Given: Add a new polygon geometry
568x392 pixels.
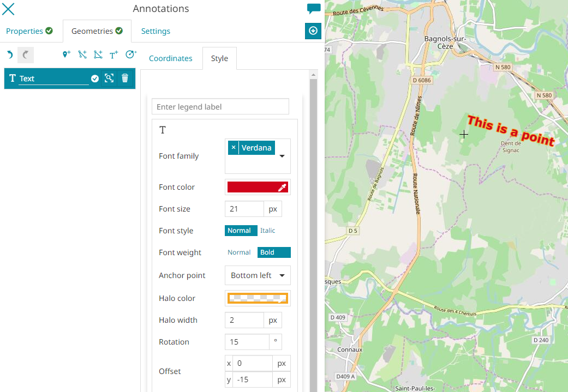Looking at the screenshot, I should [x=98, y=55].
